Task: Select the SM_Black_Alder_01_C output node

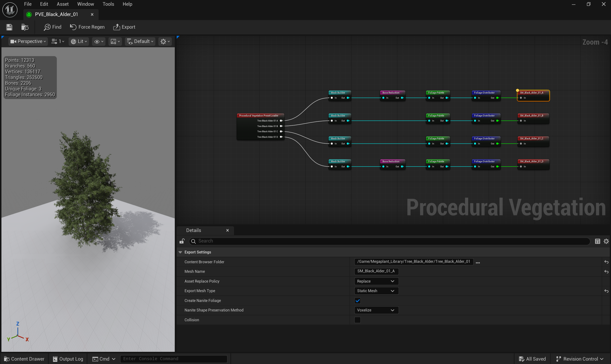Action: 533,139
